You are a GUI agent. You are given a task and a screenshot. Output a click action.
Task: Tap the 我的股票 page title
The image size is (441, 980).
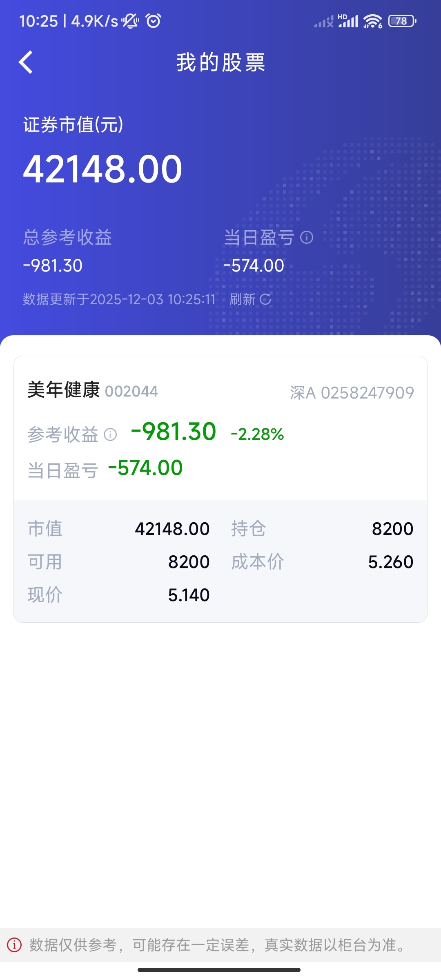(220, 62)
